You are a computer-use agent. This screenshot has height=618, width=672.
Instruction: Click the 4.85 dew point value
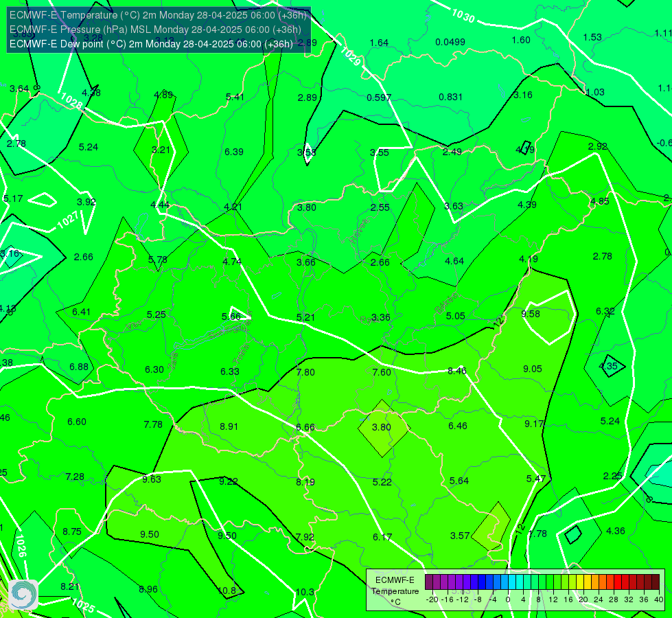click(x=599, y=202)
